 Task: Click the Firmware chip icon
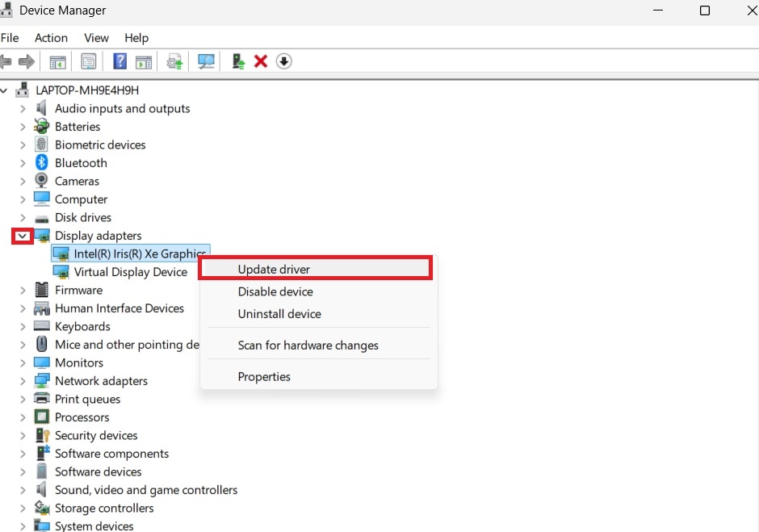pos(42,290)
